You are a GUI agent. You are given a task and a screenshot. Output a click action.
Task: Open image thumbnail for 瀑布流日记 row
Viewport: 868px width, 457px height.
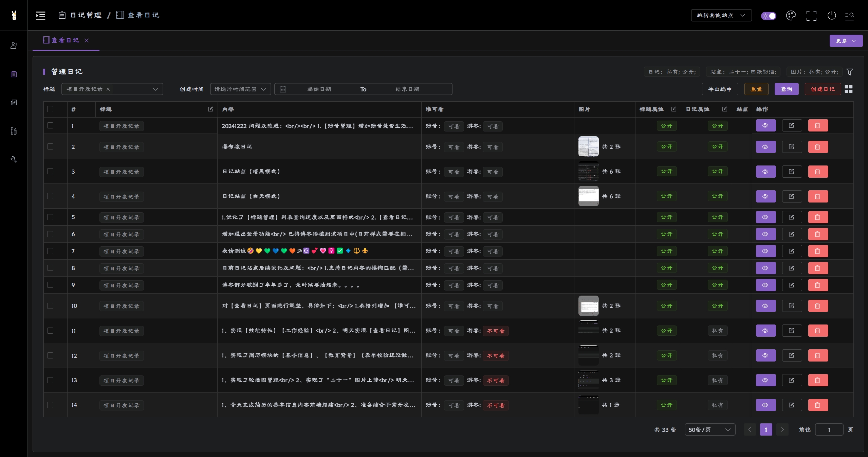[x=588, y=146]
